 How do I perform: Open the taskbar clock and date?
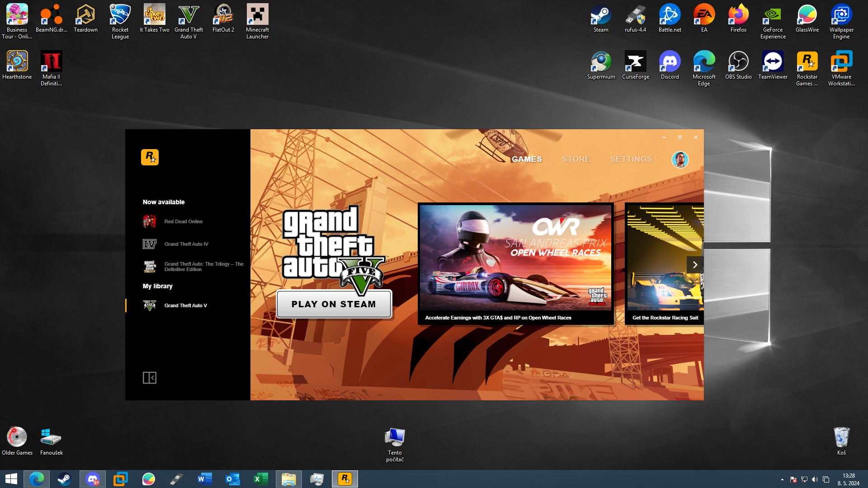pos(849,479)
